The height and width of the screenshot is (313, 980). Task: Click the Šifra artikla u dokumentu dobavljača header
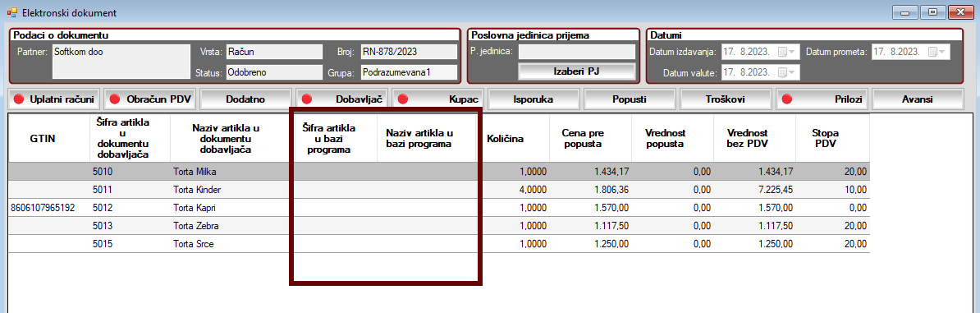130,138
